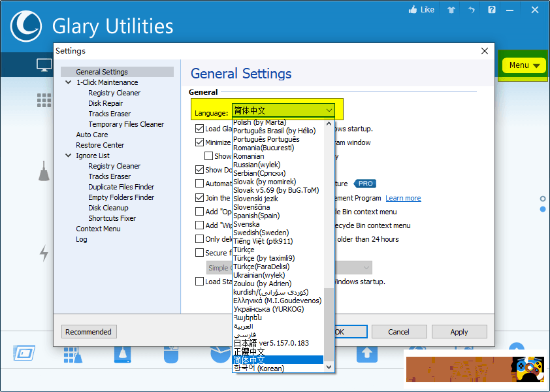Click the shirt skin icon in title bar

tap(451, 10)
